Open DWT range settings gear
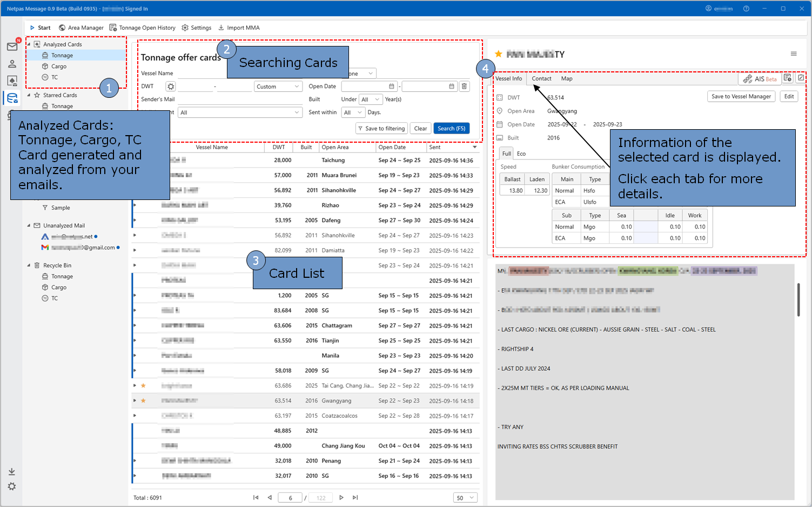This screenshot has height=507, width=812. tap(170, 86)
